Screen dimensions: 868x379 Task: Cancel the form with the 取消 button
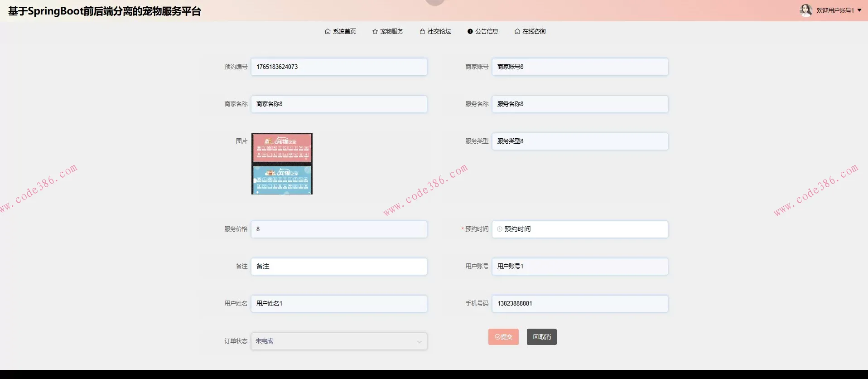point(542,337)
